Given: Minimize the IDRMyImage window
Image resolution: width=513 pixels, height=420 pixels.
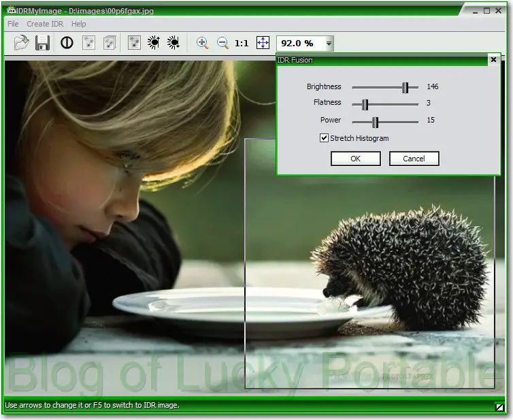Looking at the screenshot, I should click(x=476, y=12).
